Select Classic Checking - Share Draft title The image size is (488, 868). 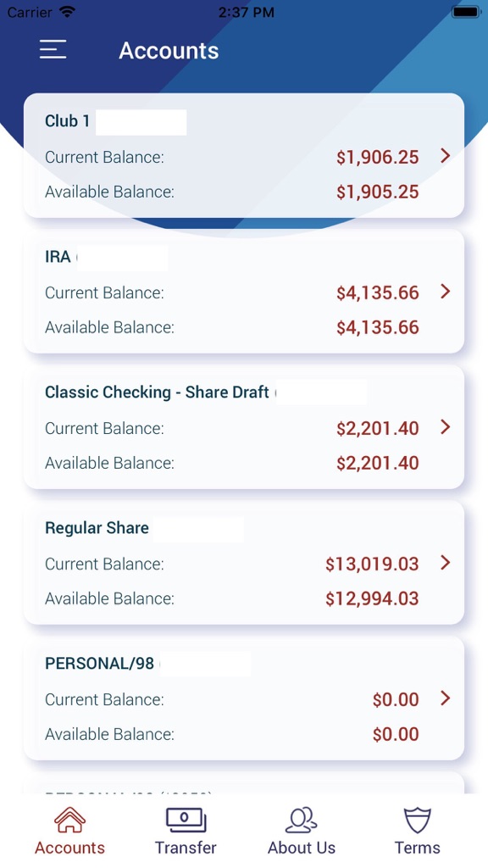pos(157,392)
